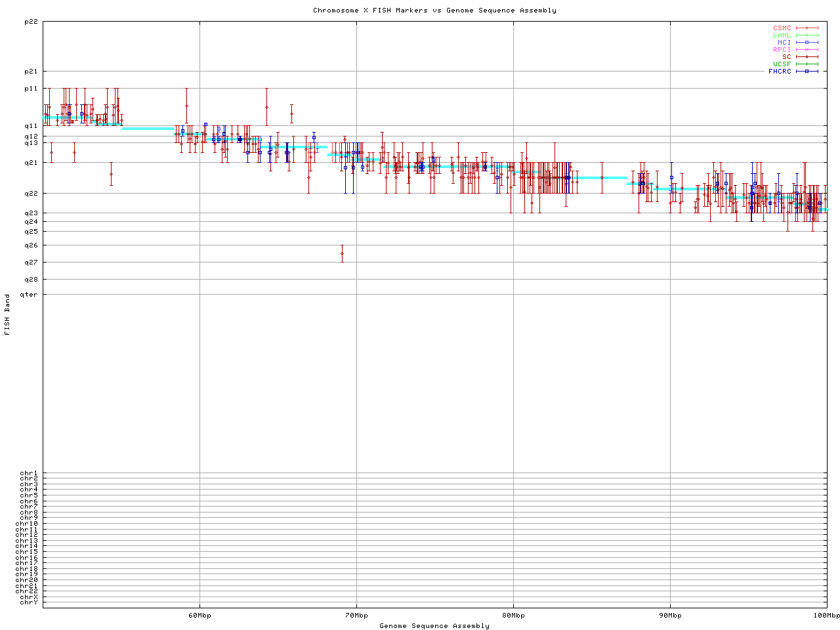
Task: Click the NCI legend square marker
Action: click(x=807, y=43)
